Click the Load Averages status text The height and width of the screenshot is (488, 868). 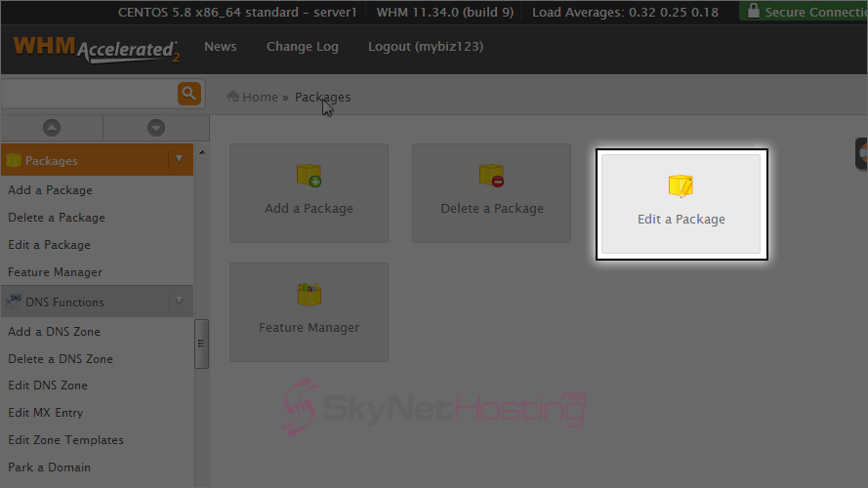[626, 12]
